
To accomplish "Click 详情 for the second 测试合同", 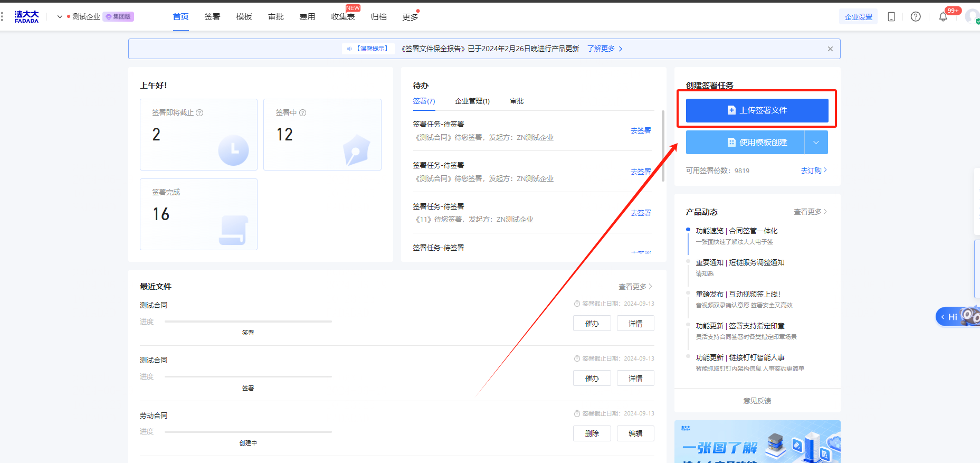I will pos(635,378).
